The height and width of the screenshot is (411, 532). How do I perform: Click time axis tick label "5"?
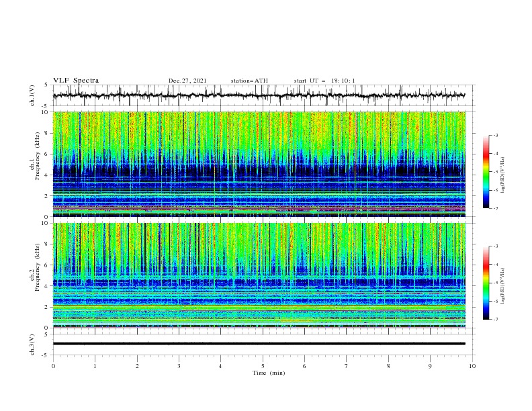pos(263,366)
